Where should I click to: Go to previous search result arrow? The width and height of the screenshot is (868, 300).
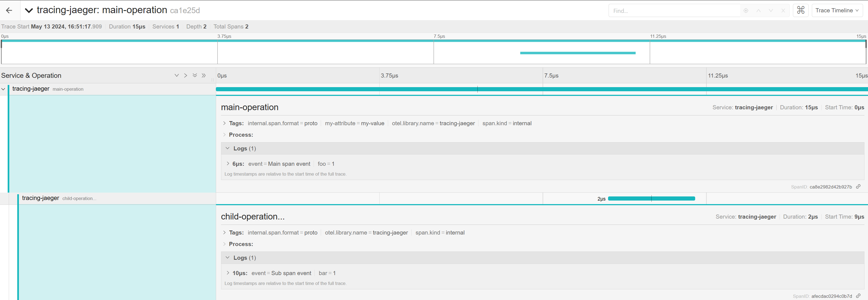tap(758, 10)
